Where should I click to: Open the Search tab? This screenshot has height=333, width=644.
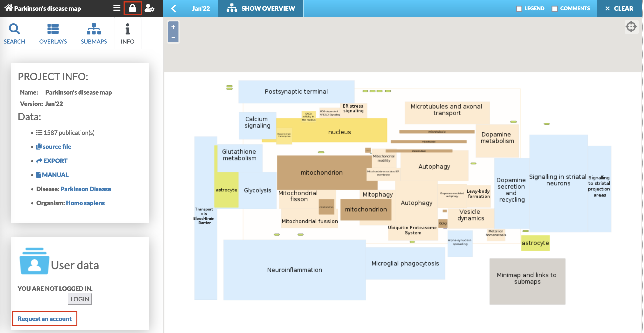pyautogui.click(x=14, y=34)
